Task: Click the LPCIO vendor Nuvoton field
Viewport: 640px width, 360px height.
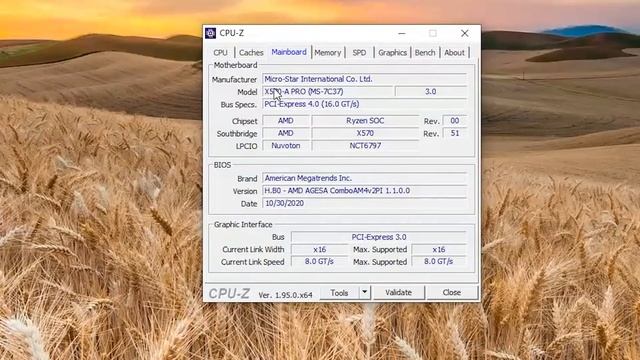Action: pyautogui.click(x=286, y=146)
